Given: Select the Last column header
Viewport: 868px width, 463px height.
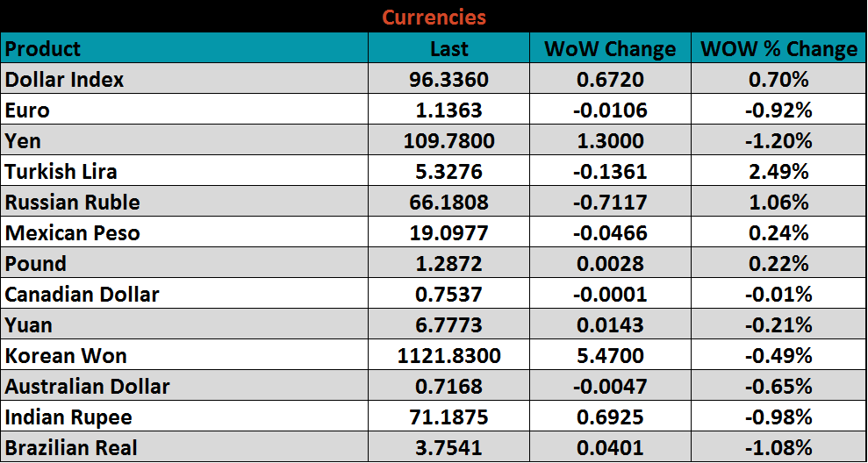Looking at the screenshot, I should (448, 49).
